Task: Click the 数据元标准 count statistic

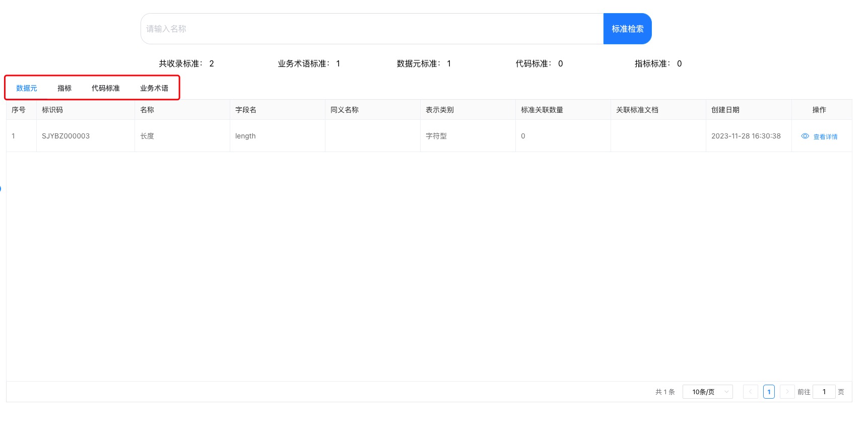Action: [424, 63]
